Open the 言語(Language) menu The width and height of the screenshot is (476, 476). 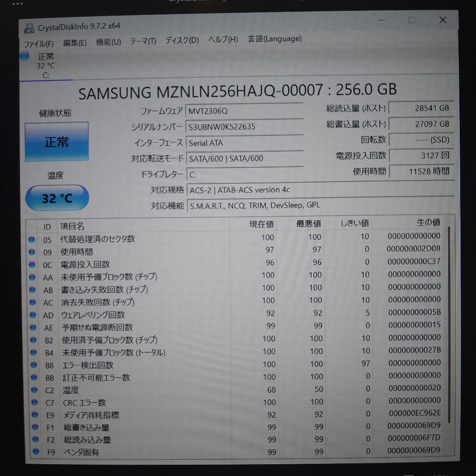[x=275, y=39]
